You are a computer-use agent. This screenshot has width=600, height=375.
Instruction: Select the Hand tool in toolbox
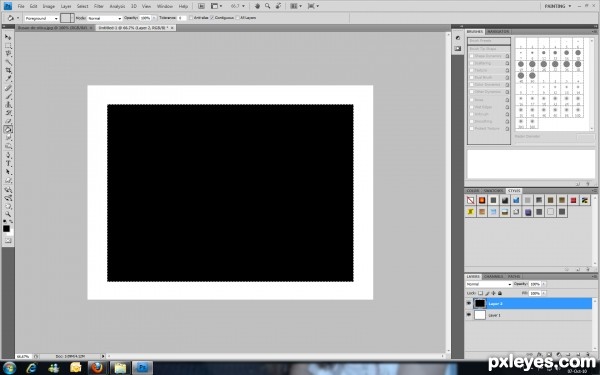click(8, 207)
